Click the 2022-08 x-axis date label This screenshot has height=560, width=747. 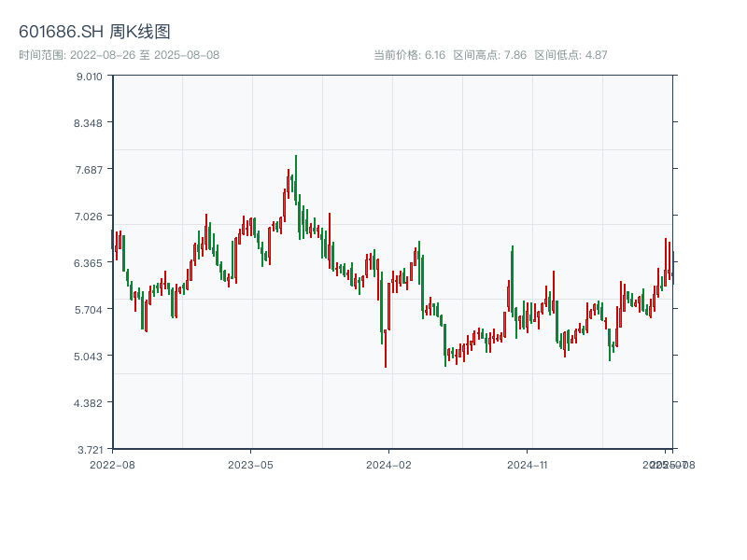(112, 464)
